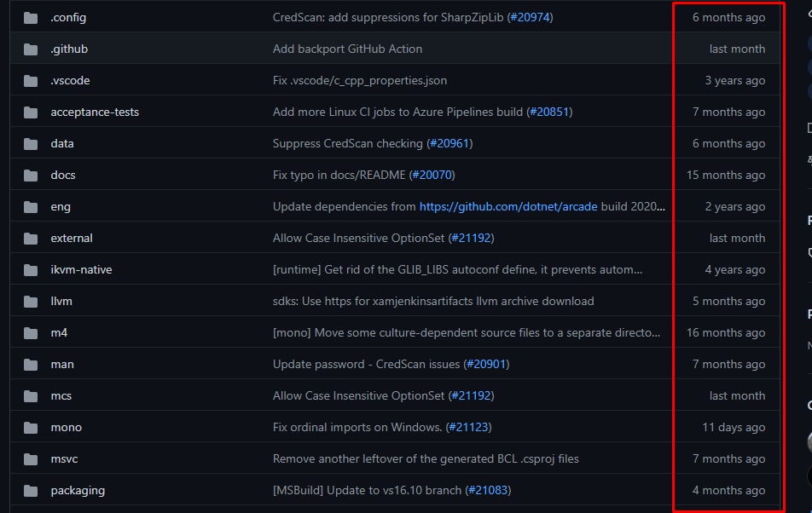Viewport: 812px width, 513px height.
Task: Click the mono folder icon
Action: pyautogui.click(x=31, y=428)
